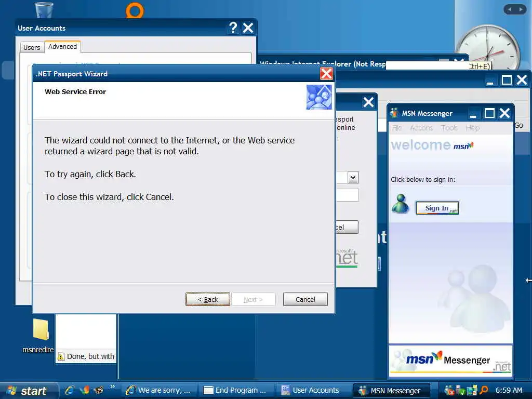Click the Passport Wizard people icon in header
Viewport: 532px width, 399px height.
click(x=319, y=97)
